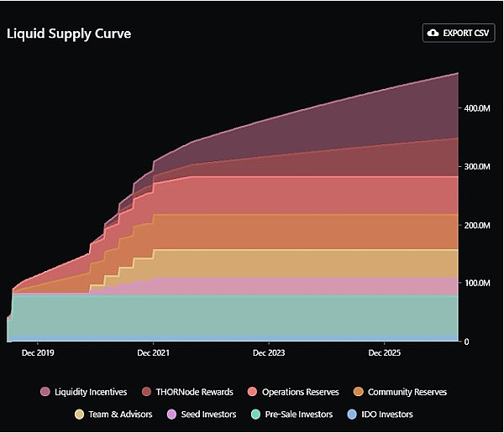Click the 400.0M y-axis tick label

[477, 108]
